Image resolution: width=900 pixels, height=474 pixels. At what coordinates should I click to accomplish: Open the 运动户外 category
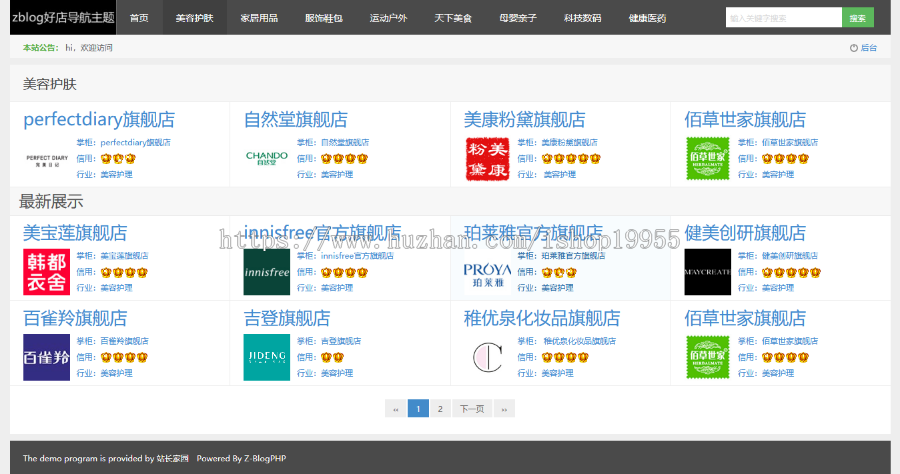tap(389, 18)
